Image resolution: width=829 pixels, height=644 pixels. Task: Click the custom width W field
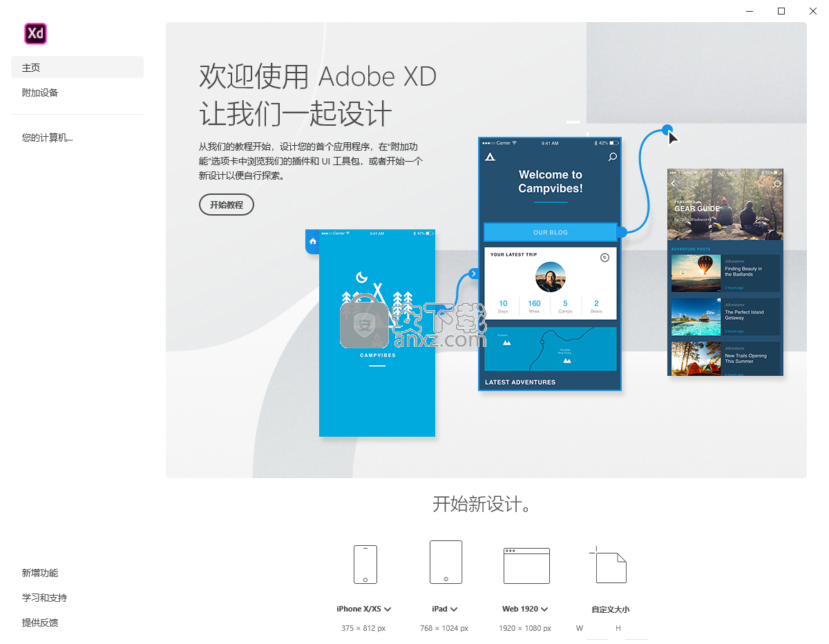pyautogui.click(x=598, y=629)
